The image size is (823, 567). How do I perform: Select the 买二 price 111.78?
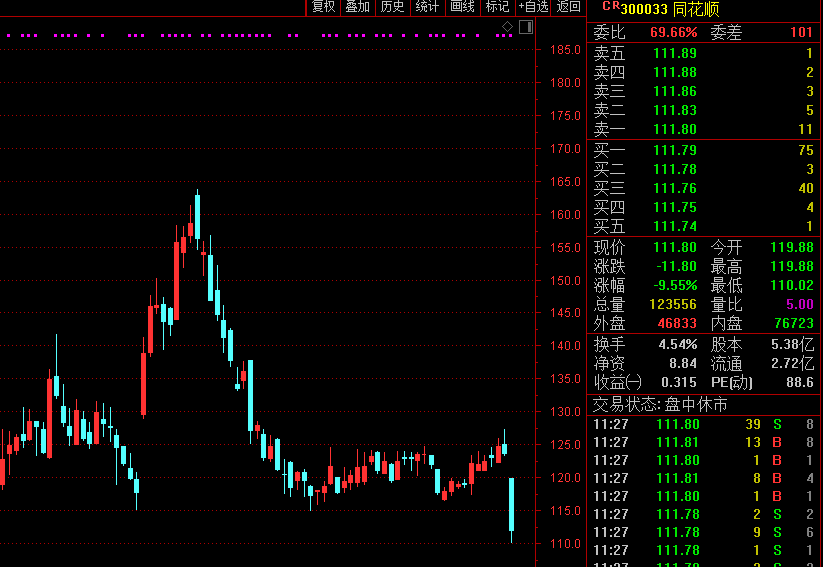pyautogui.click(x=674, y=169)
